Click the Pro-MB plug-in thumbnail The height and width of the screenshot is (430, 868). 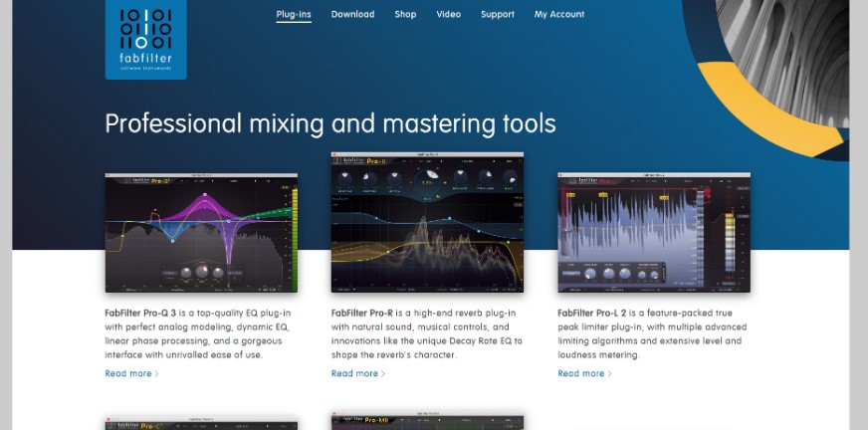pyautogui.click(x=427, y=421)
